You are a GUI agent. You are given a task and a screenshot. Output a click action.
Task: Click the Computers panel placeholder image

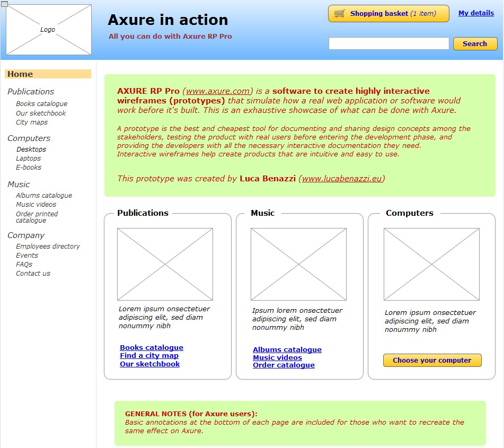[432, 265]
